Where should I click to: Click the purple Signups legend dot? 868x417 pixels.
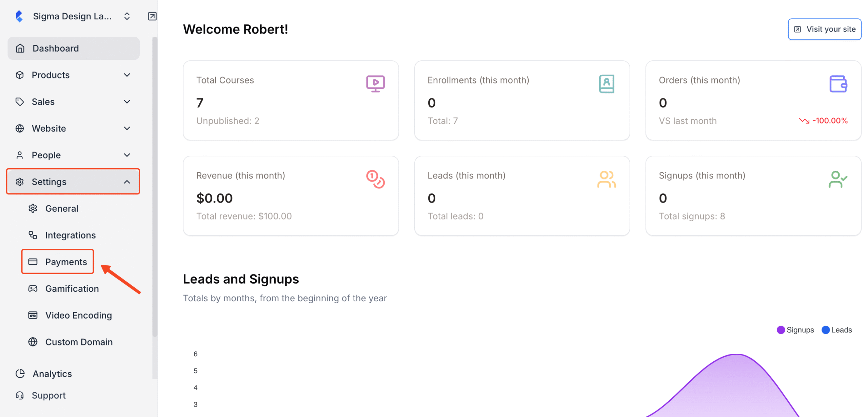click(x=781, y=329)
